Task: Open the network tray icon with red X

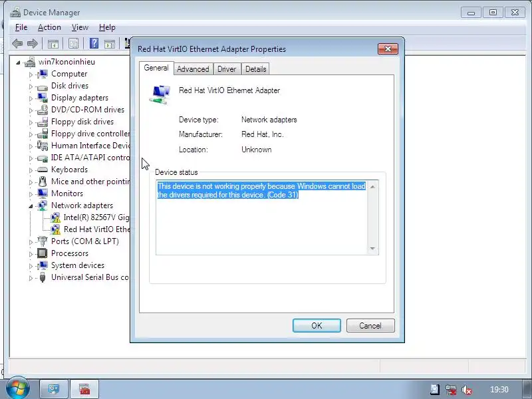Action: 451,390
